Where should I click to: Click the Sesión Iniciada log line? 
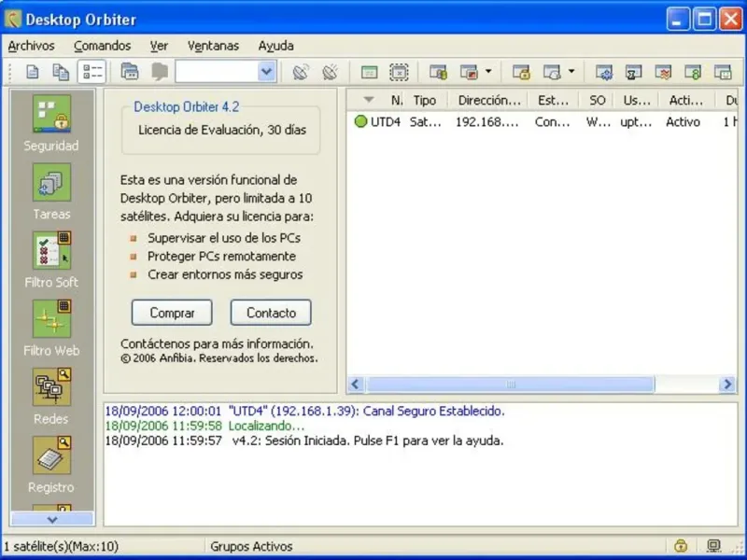[x=304, y=441]
